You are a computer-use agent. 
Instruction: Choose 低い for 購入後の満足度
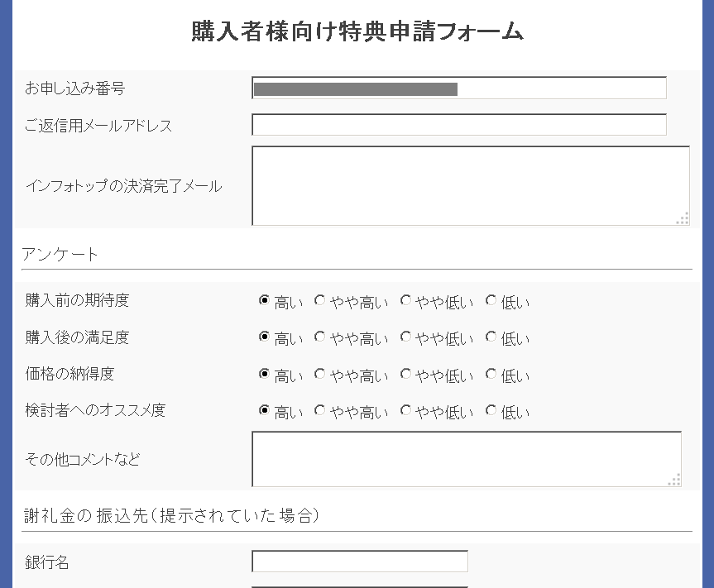tap(491, 337)
